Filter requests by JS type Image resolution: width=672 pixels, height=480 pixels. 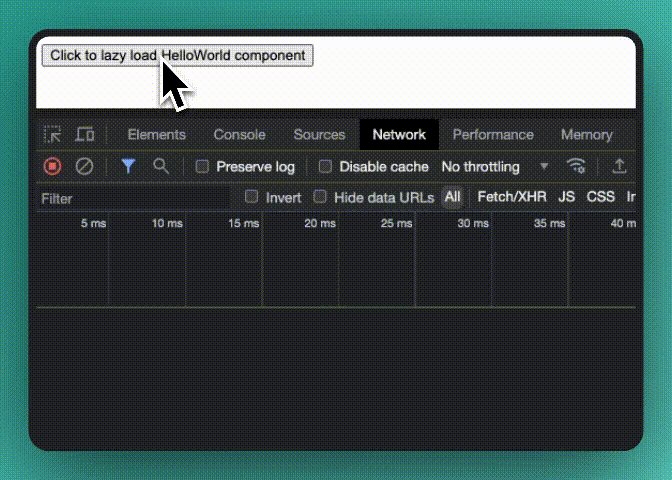pyautogui.click(x=566, y=197)
